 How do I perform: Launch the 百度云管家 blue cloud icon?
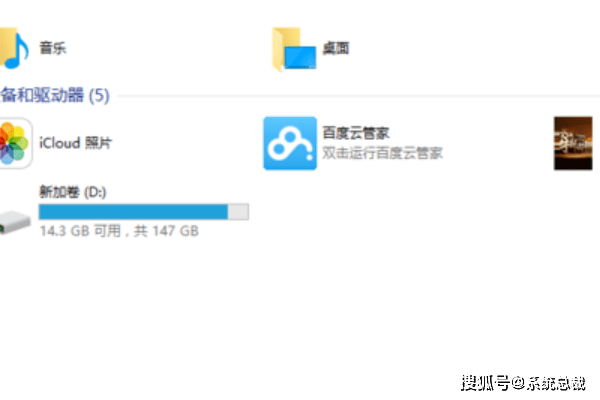pyautogui.click(x=290, y=143)
